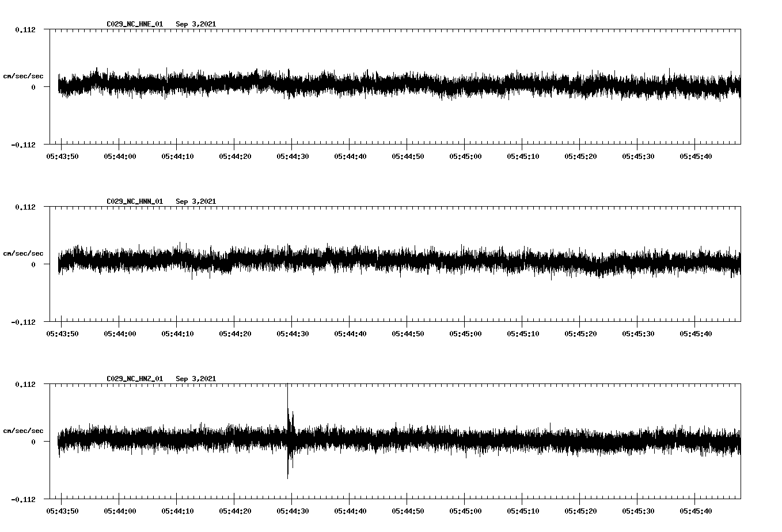
Task: Click the Sep 3,2021 date on HNE plot
Action: [196, 24]
